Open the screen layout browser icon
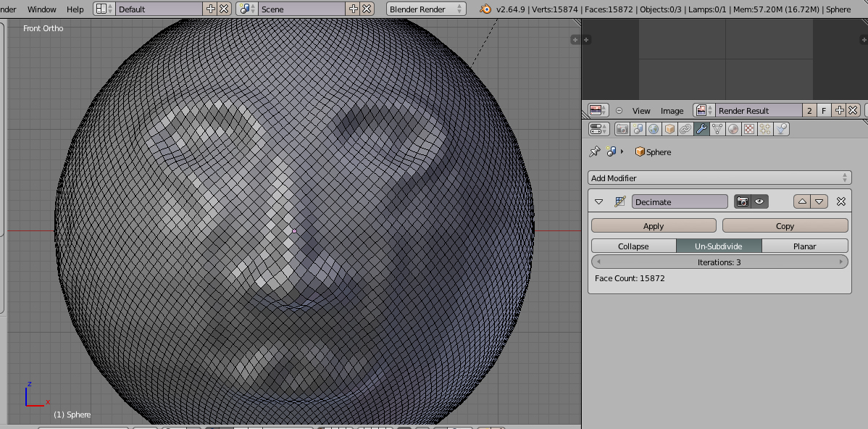This screenshot has width=868, height=429. click(x=104, y=9)
